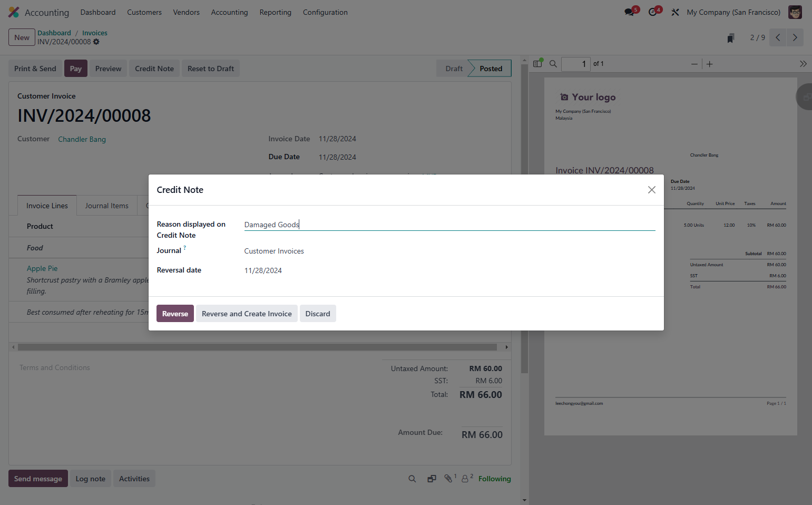
Task: Click the PDF viewer search magnifier
Action: (x=553, y=64)
